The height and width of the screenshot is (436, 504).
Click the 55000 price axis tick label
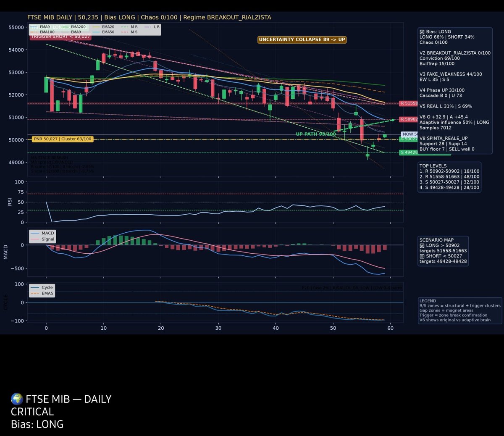tap(16, 27)
